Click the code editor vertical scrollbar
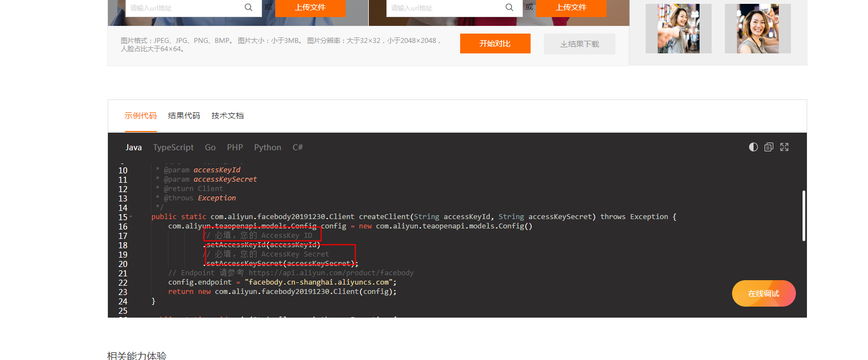Image resolution: width=868 pixels, height=360 pixels. coord(804,216)
